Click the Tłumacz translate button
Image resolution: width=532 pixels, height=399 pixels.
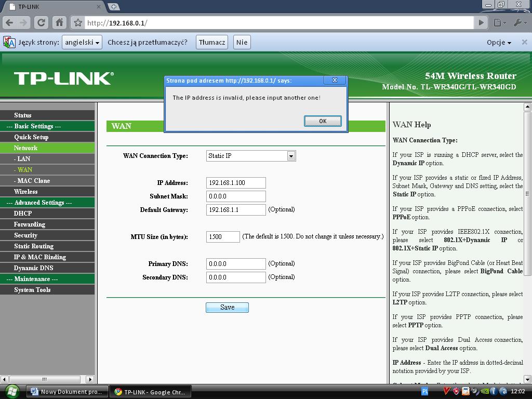tap(212, 42)
